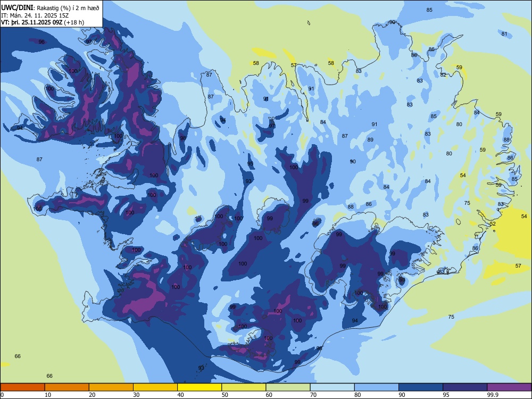Click the 'VT: þri. 25.11.2025 09Z' line

[31, 22]
